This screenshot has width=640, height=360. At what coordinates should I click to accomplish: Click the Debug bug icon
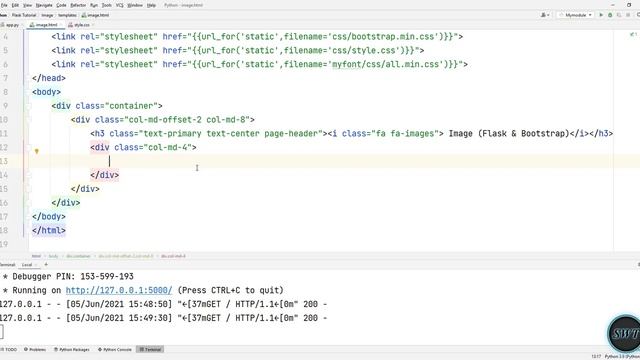point(610,15)
